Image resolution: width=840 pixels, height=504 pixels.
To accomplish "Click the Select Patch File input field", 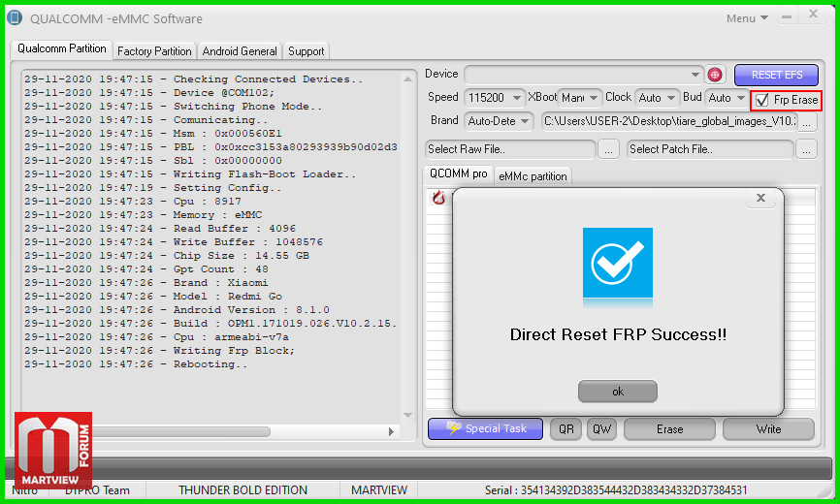I will pos(710,149).
